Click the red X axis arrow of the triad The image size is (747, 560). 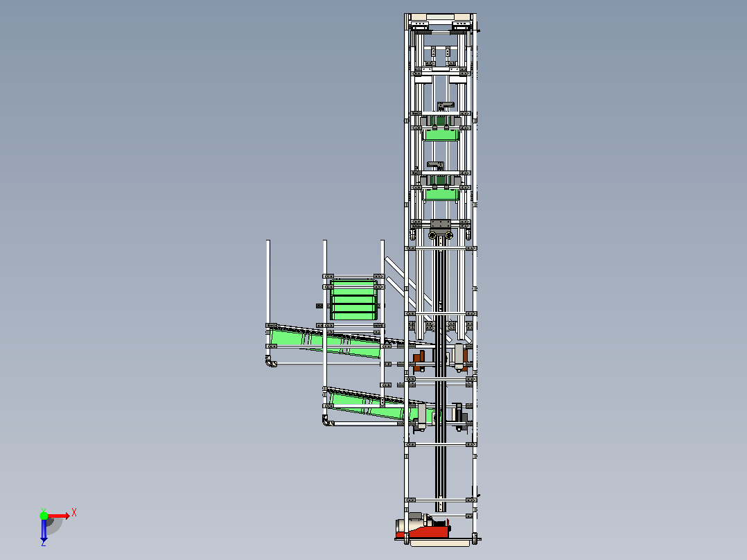point(59,516)
